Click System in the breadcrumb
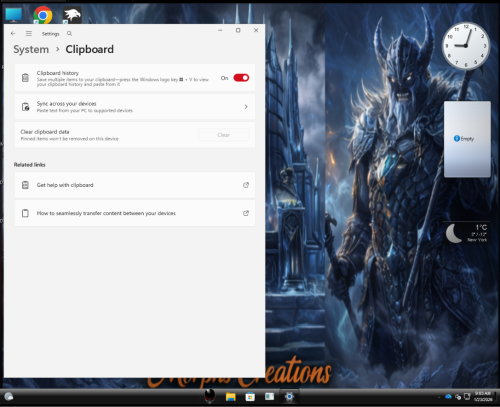The image size is (500, 407). pos(31,49)
